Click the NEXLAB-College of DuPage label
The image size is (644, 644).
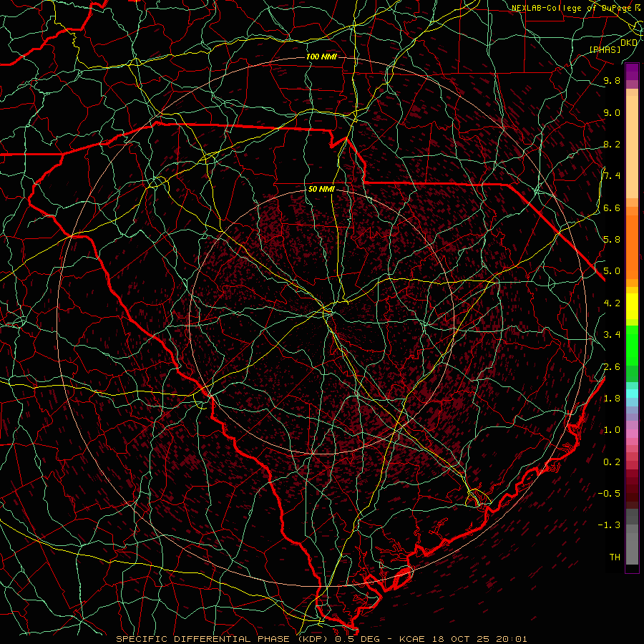click(571, 8)
